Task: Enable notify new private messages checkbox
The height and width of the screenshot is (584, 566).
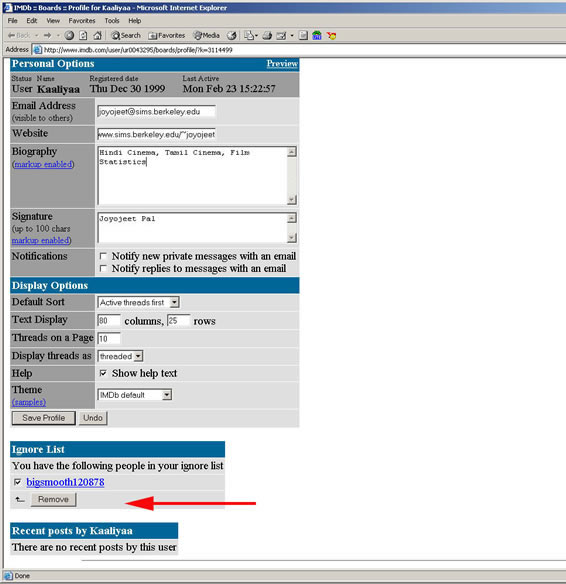Action: point(103,256)
